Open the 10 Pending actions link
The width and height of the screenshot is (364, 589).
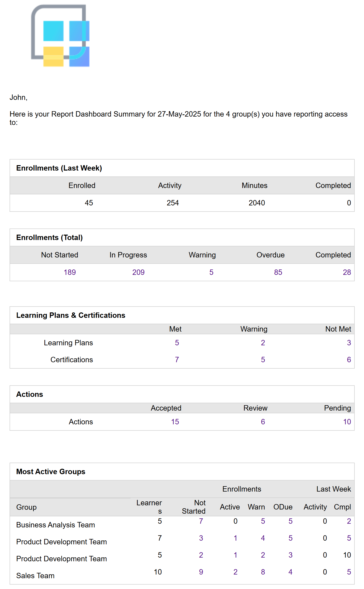click(x=347, y=422)
